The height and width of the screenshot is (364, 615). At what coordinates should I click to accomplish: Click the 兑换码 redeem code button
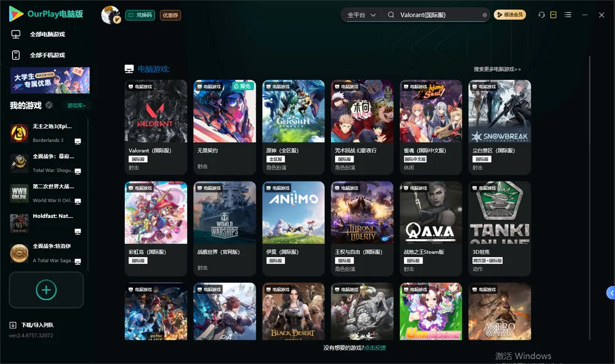click(140, 15)
